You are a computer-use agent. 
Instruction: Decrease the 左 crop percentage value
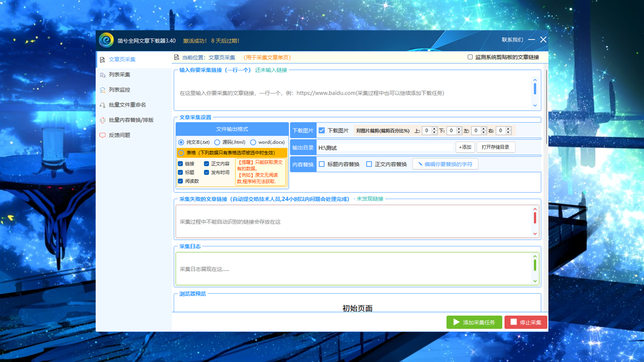(484, 132)
